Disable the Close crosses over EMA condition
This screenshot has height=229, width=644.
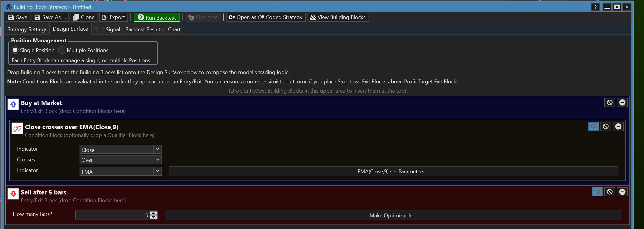pos(606,127)
